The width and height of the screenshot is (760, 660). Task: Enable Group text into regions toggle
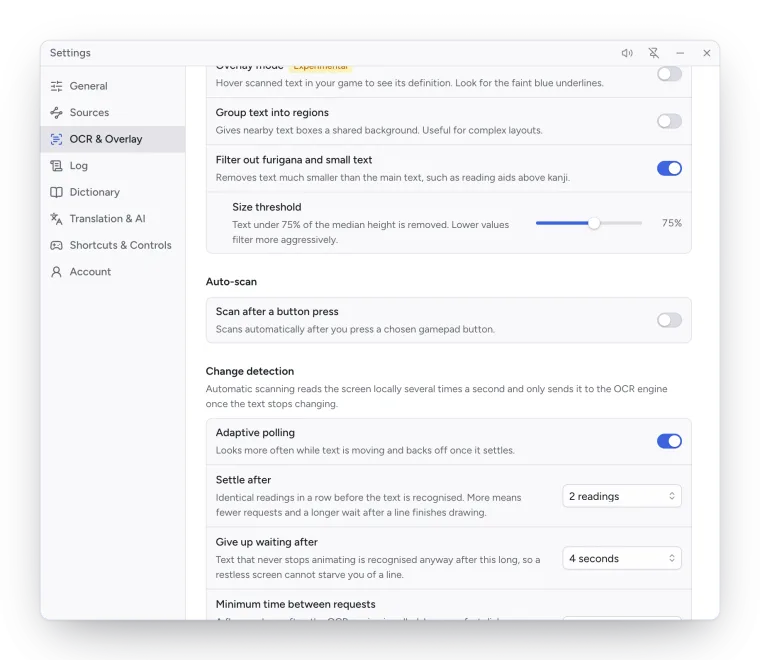tap(669, 121)
